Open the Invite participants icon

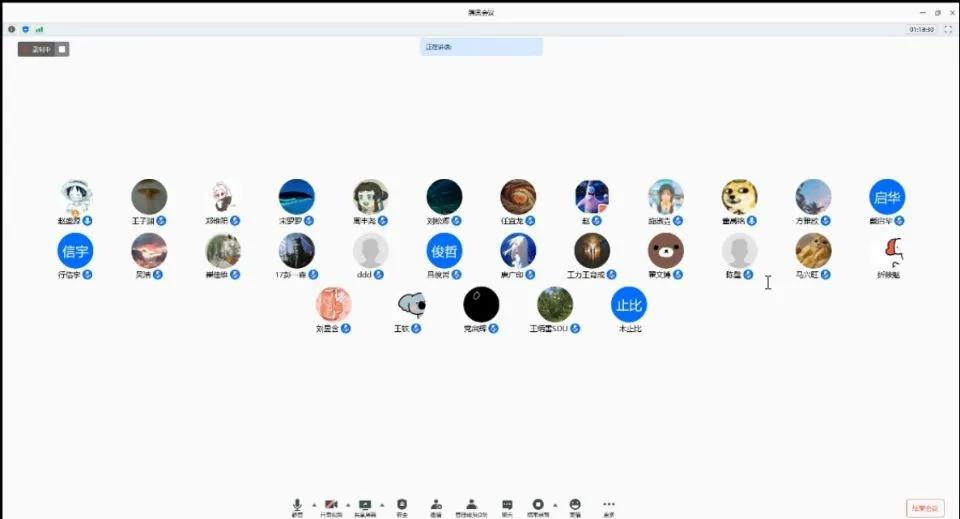tap(436, 506)
